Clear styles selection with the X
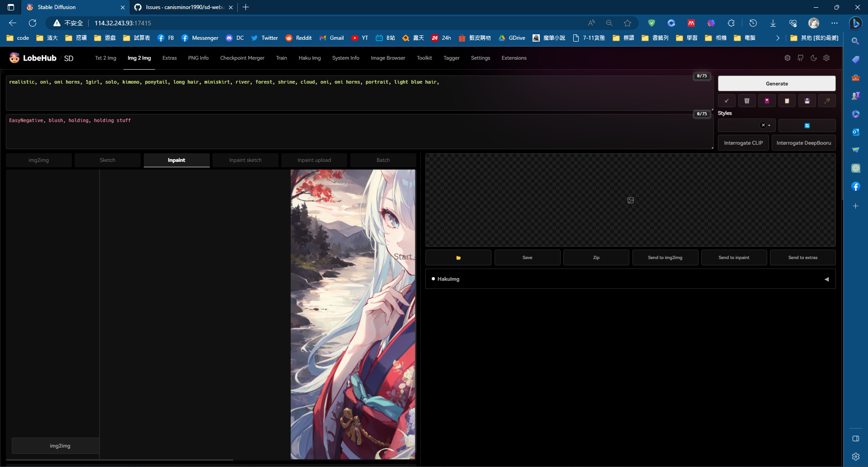Screen dimensions: 868x467 pyautogui.click(x=763, y=125)
